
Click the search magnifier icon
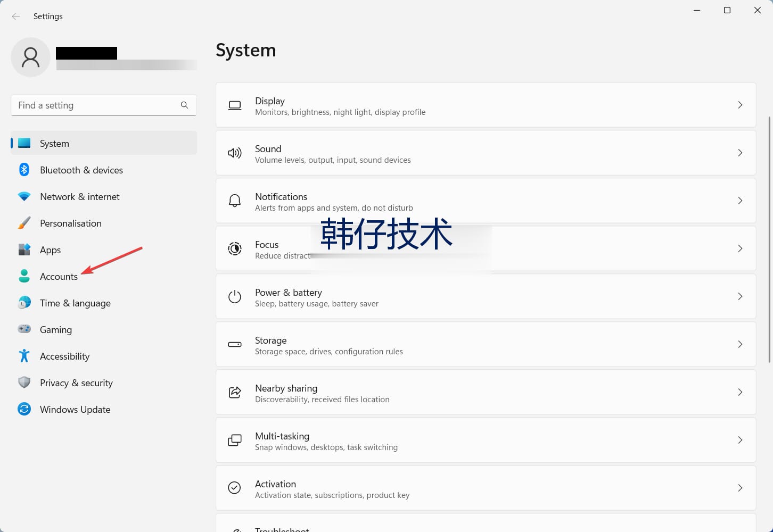[184, 105]
